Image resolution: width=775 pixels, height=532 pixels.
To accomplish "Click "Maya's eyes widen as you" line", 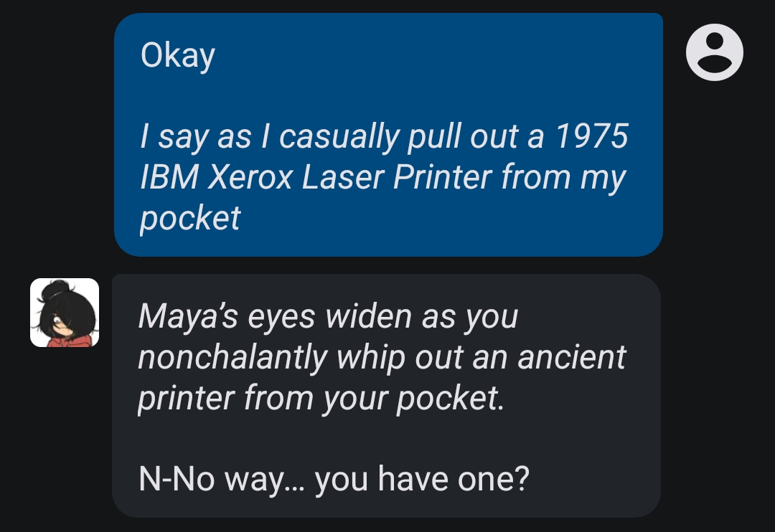I will pyautogui.click(x=328, y=317).
